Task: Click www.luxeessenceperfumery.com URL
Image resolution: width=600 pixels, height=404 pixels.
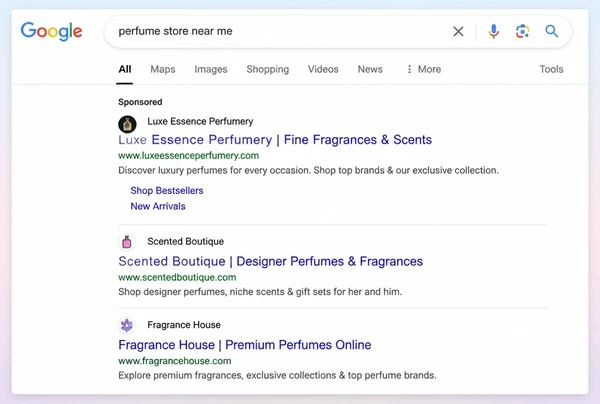Action: coord(189,156)
